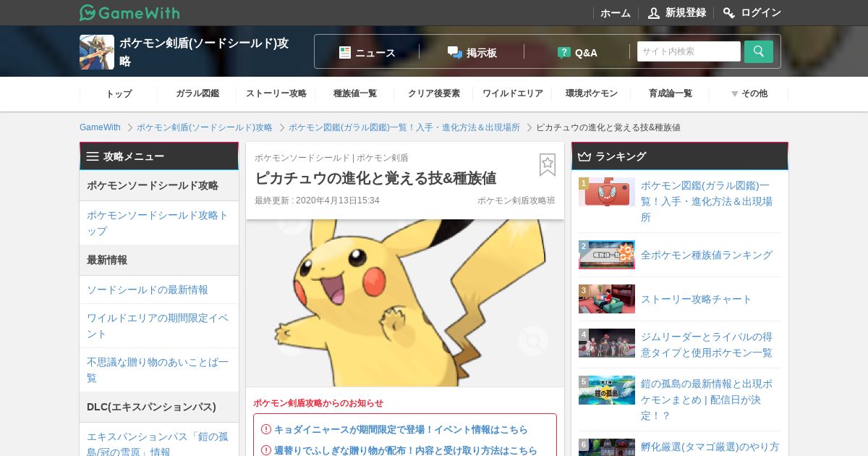Click ranking 5 鎧の孤島 thumbnail
The width and height of the screenshot is (868, 456).
[x=607, y=390]
